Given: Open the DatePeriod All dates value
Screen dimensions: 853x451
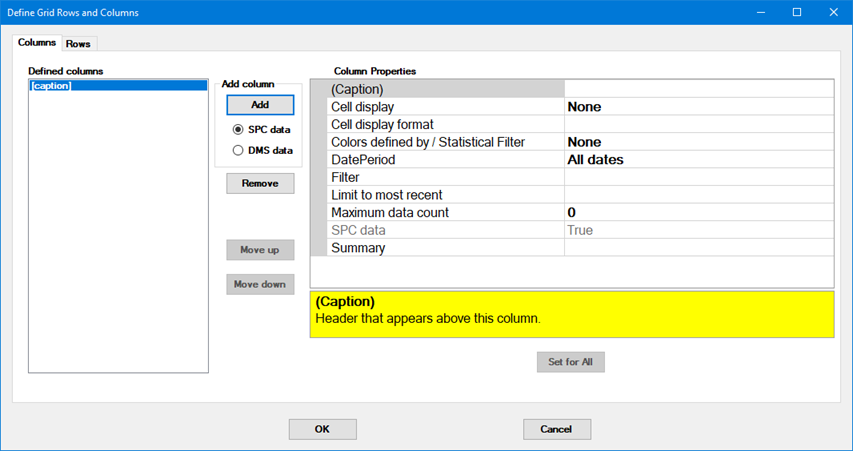Looking at the screenshot, I should click(697, 160).
